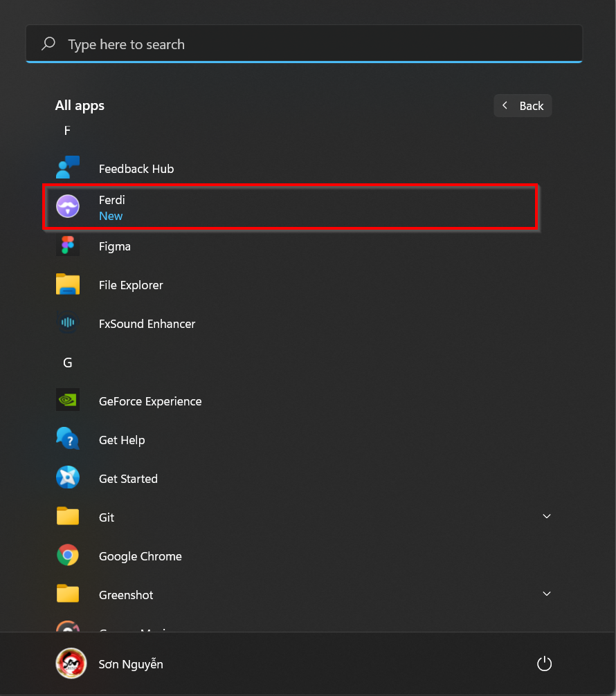Launch FxSound Enhancer via its waveform icon

(x=68, y=322)
